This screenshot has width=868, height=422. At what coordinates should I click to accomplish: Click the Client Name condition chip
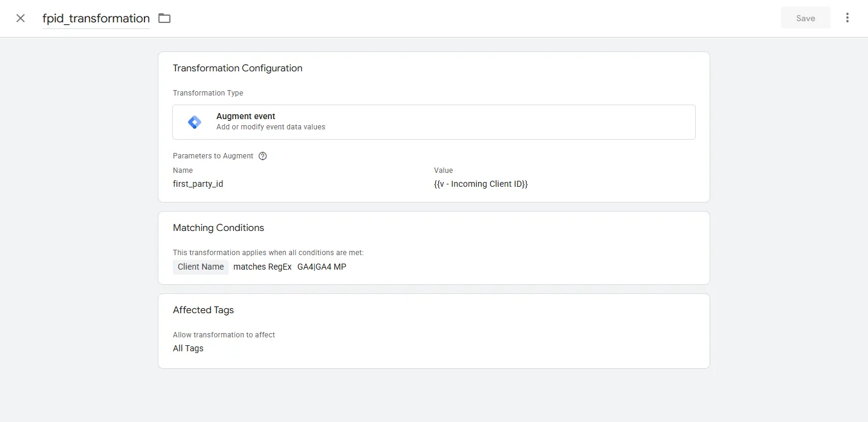(x=201, y=267)
